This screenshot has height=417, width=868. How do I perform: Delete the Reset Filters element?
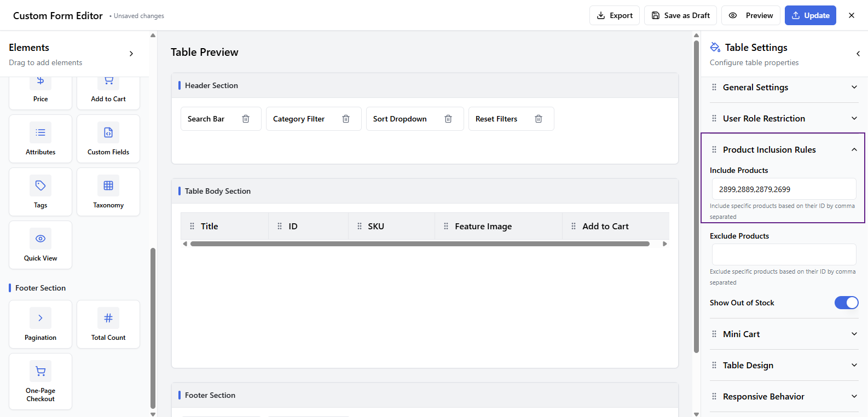pyautogui.click(x=539, y=119)
